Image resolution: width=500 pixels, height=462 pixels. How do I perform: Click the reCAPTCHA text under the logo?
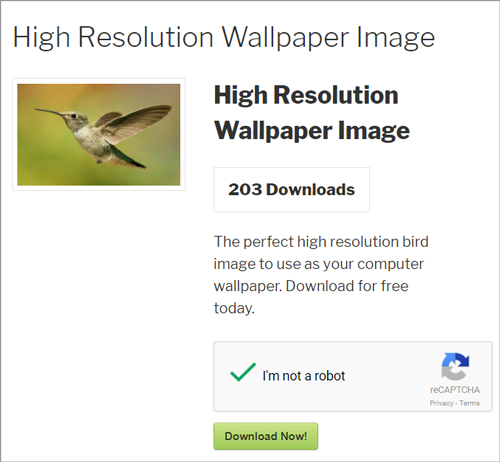point(455,390)
